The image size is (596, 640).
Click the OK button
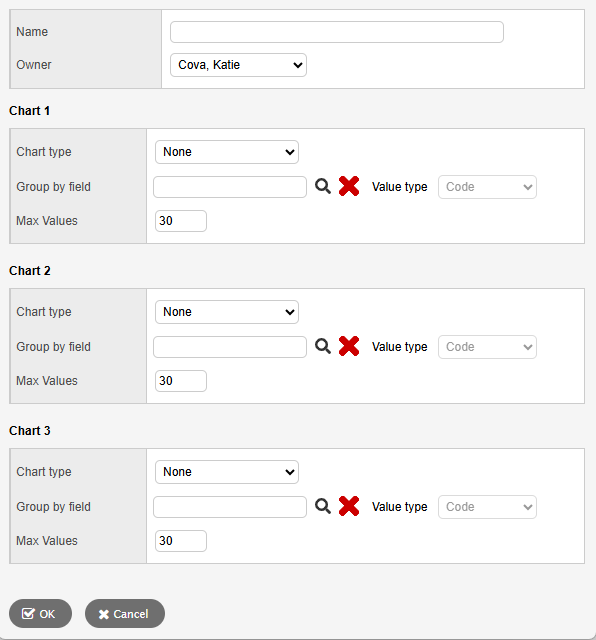(x=40, y=613)
